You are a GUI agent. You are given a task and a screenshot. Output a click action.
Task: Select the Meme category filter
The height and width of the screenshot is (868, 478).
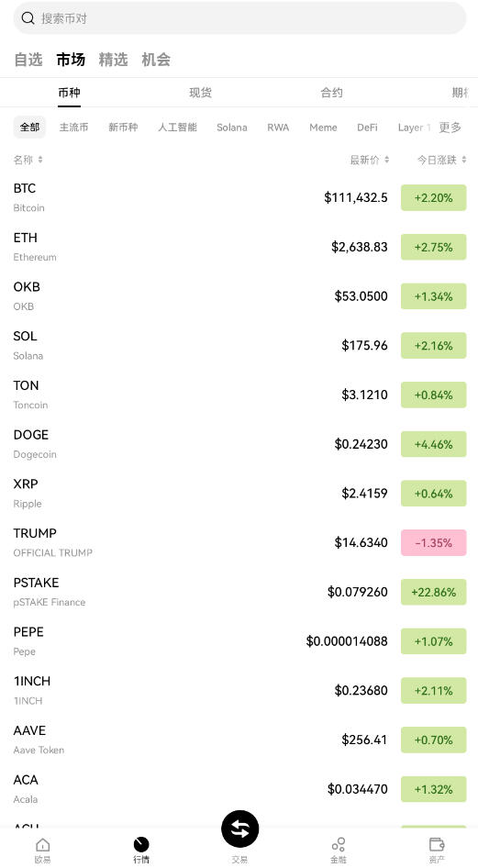(323, 128)
